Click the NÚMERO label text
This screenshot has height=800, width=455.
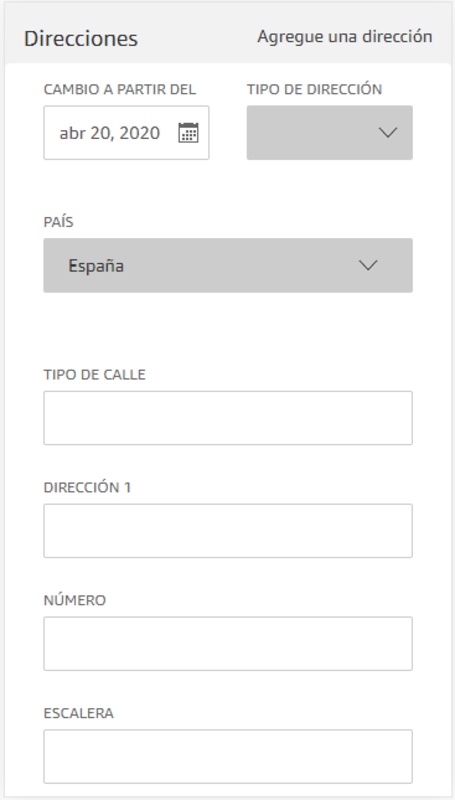coord(74,600)
